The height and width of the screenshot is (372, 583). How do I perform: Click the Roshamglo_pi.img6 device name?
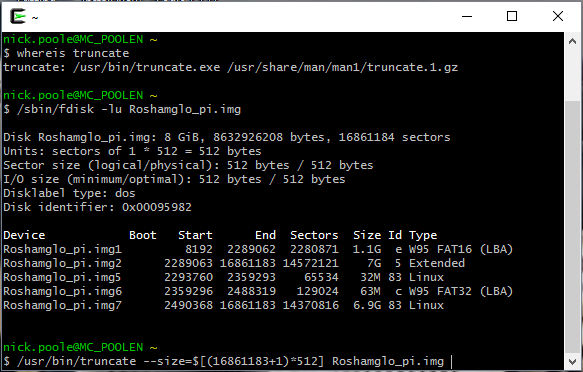tap(62, 291)
